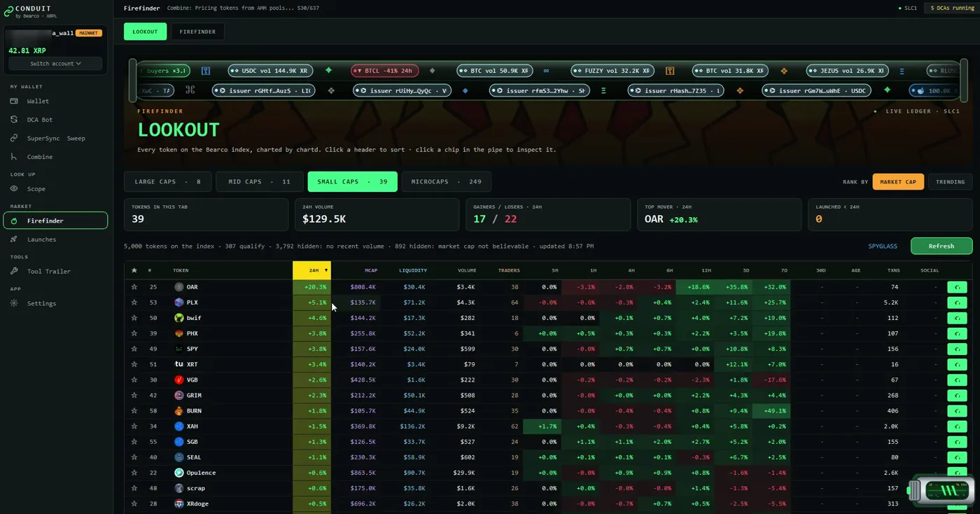Select the MID CAPS tab
Screen dimensions: 980x514
[x=260, y=182]
